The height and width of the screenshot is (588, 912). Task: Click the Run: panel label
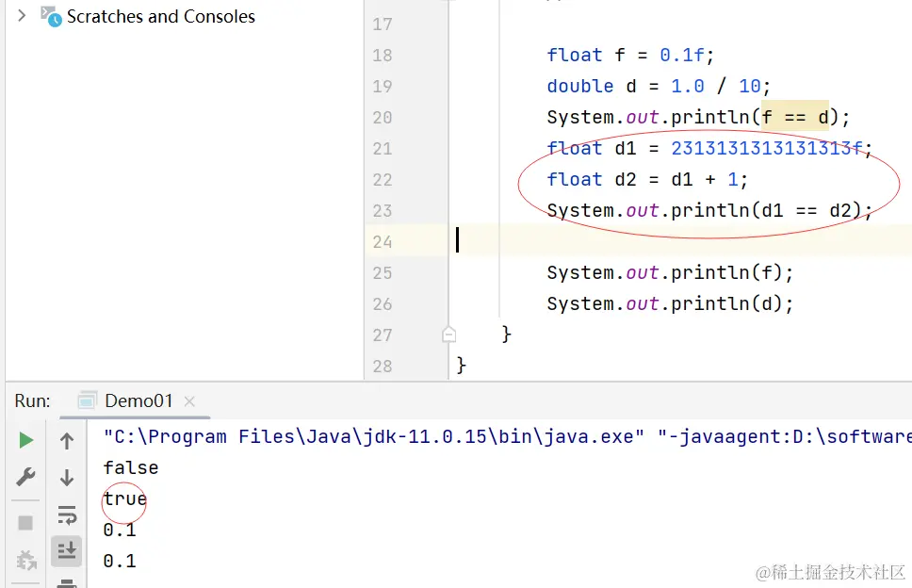33,400
